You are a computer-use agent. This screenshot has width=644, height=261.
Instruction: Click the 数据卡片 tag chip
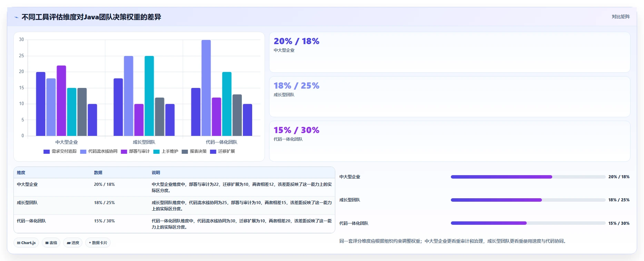(98, 243)
